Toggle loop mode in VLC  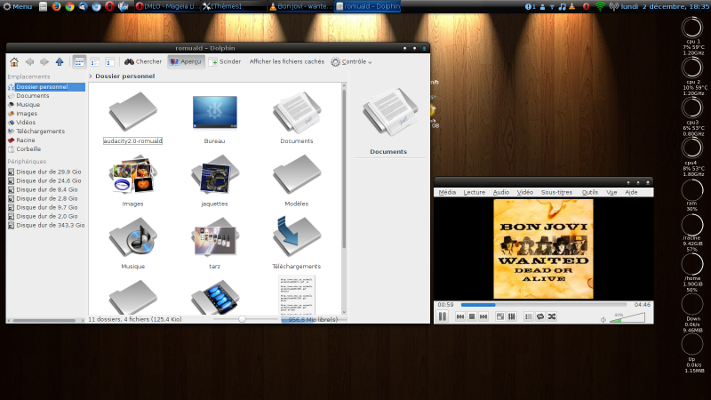540,317
